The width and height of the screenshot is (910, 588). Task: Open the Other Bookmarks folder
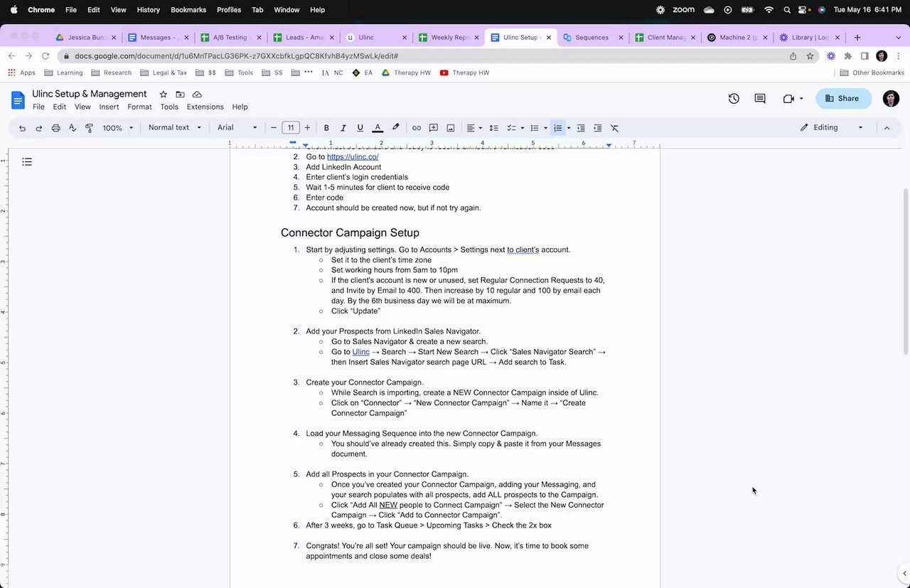[x=872, y=73]
